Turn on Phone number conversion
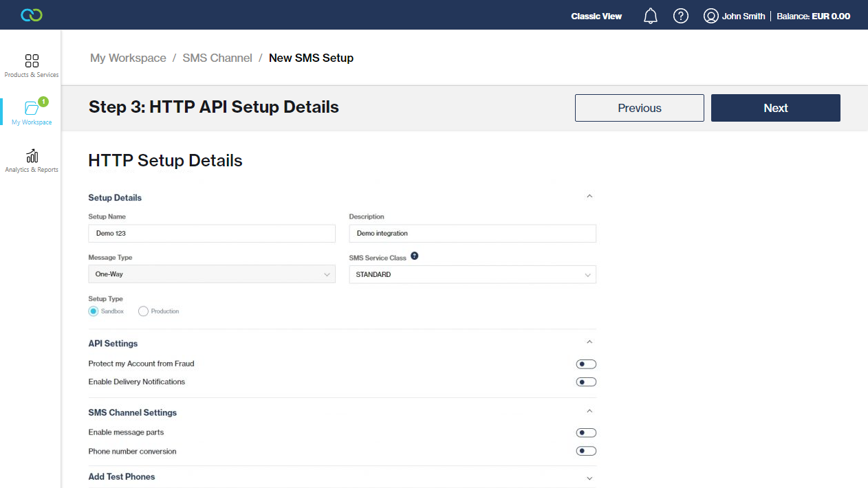 (x=586, y=452)
